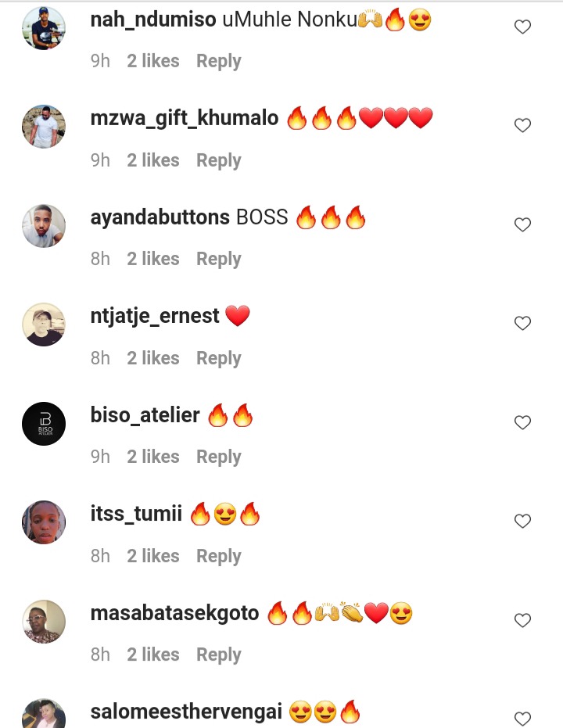Screen dimensions: 563x728
Task: Like biso_atelier's fire emoji comment
Action: point(522,422)
